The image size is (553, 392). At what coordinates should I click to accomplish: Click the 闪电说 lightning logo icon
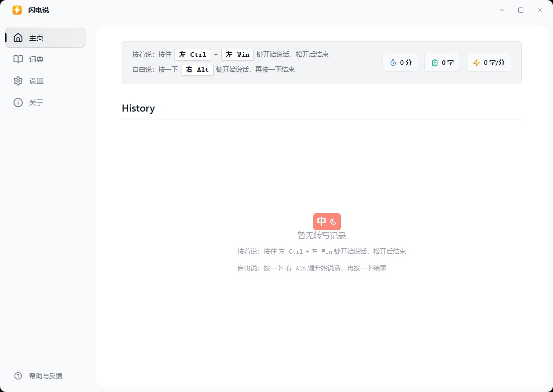point(16,10)
